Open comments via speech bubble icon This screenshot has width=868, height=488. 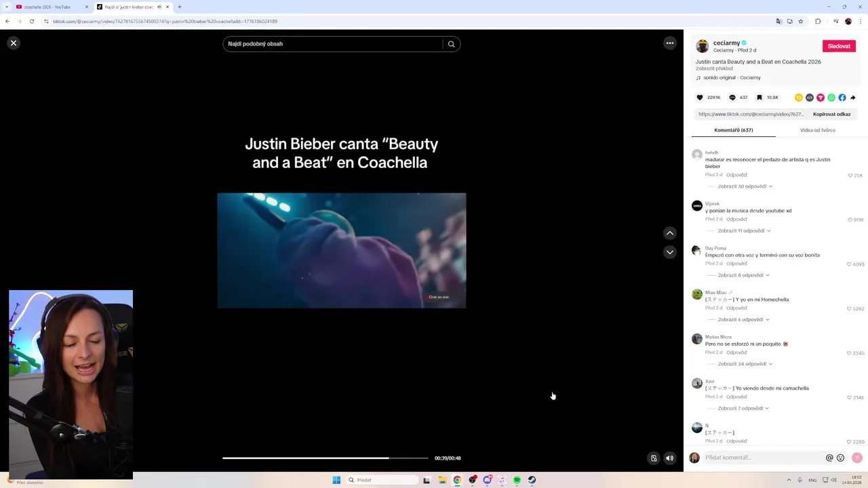732,98
